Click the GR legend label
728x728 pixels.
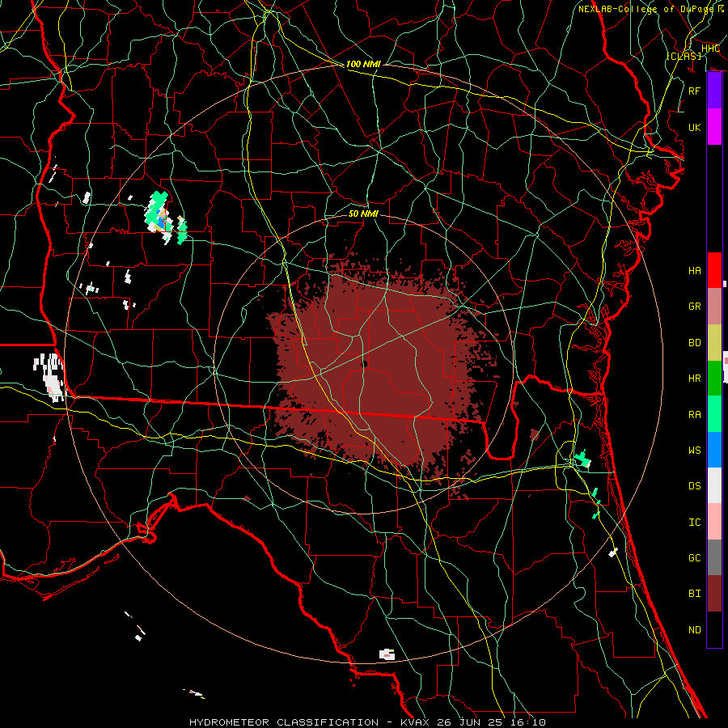tap(694, 307)
